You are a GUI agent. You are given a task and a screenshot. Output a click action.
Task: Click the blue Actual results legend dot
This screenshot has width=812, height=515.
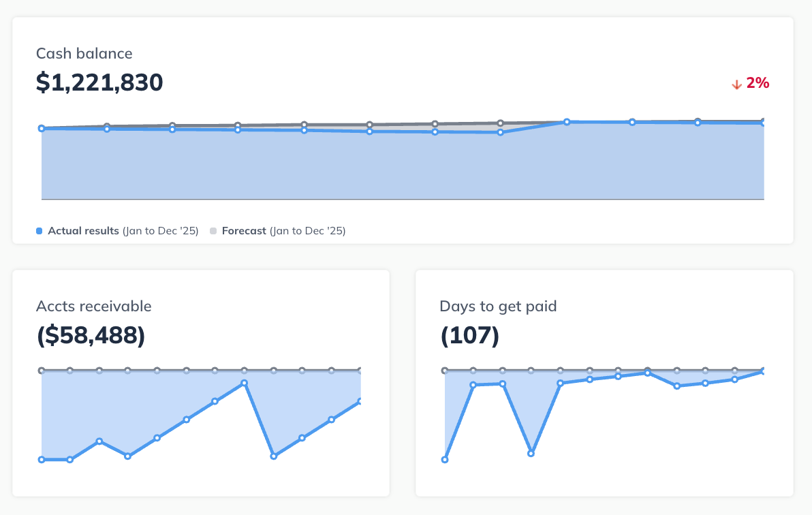(x=39, y=231)
